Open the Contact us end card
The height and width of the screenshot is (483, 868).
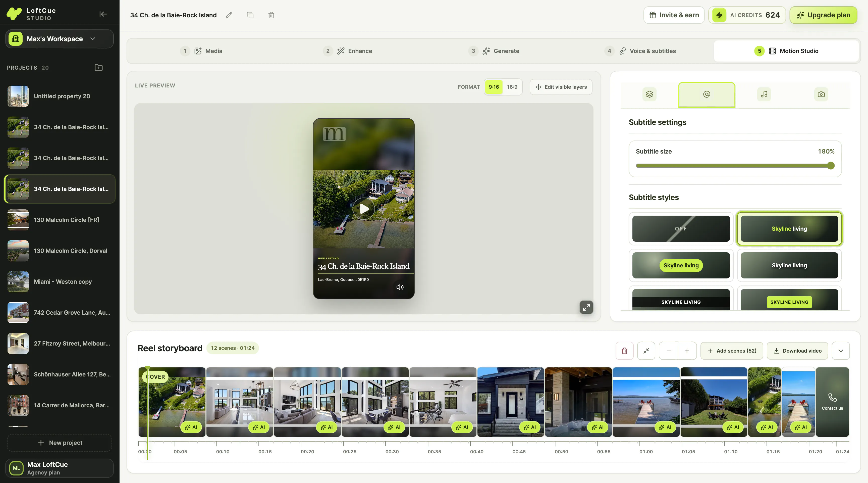(832, 402)
